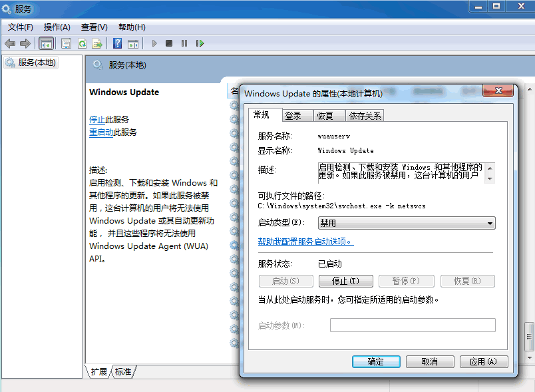
Task: Switch to the 登录 tab
Action: [x=293, y=116]
